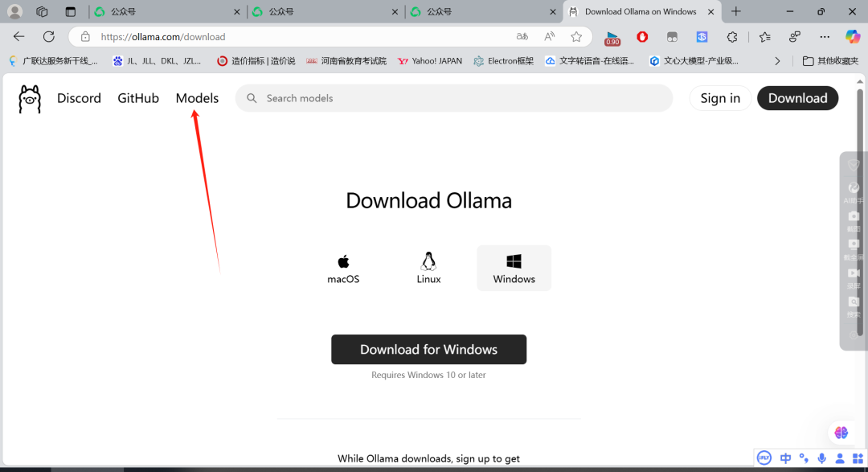Focus the Search models field
The width and height of the screenshot is (868, 472).
[x=454, y=98]
